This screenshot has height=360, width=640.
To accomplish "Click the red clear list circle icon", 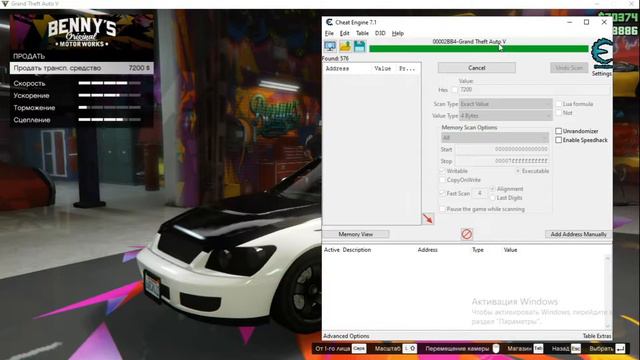I will point(467,234).
